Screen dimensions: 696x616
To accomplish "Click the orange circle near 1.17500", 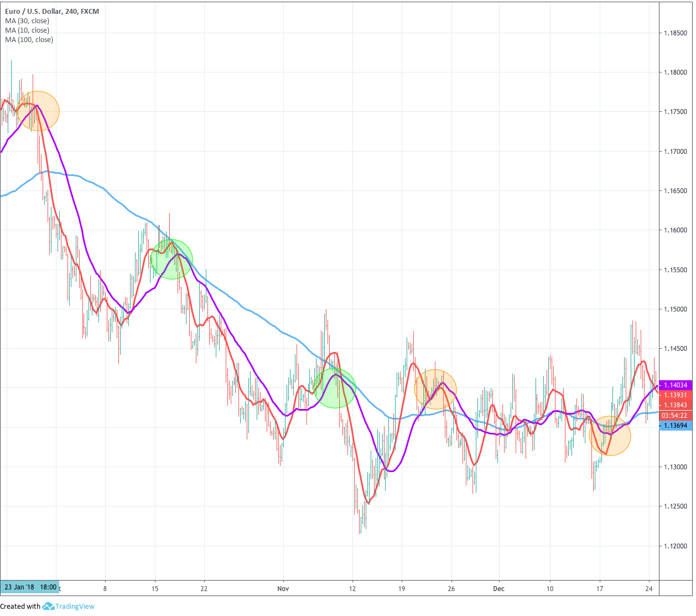I will 38,111.
